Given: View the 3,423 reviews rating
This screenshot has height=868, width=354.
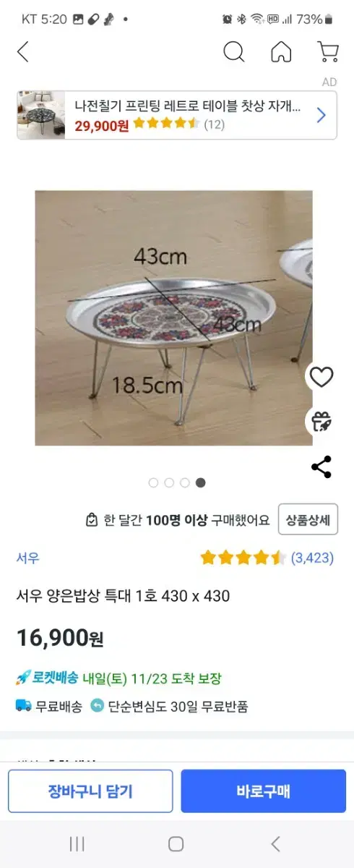Looking at the screenshot, I should [x=267, y=558].
